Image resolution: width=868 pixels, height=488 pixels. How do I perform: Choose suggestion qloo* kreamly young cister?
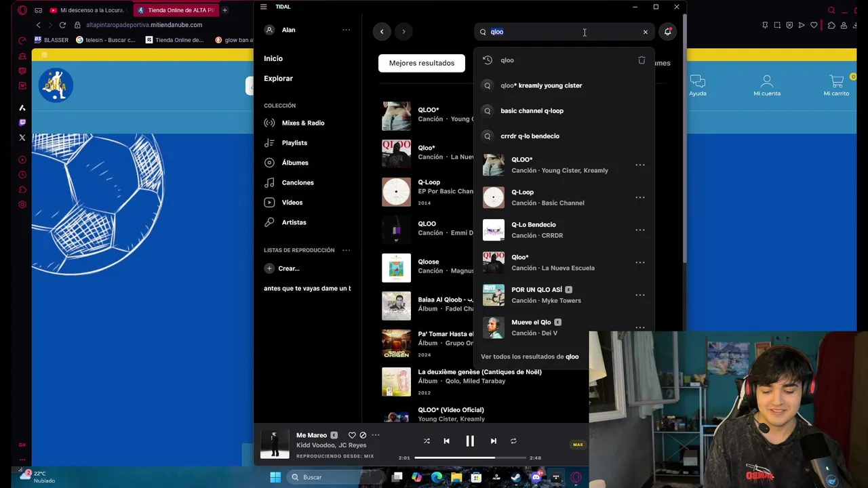coord(541,85)
